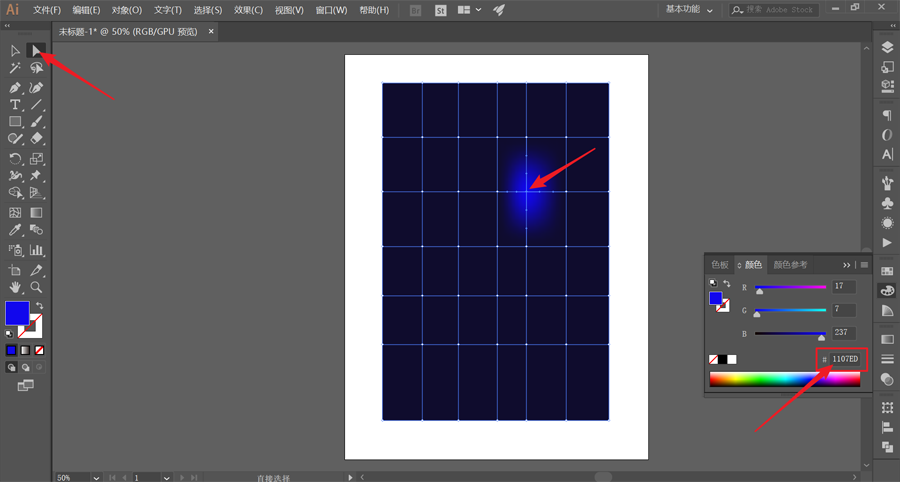Swap fill and stroke in Color panel
Screen dimensions: 900x482
(727, 283)
